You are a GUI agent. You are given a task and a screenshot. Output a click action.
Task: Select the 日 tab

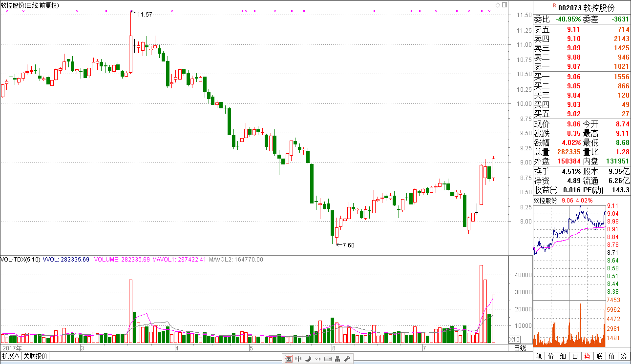[x=576, y=356]
